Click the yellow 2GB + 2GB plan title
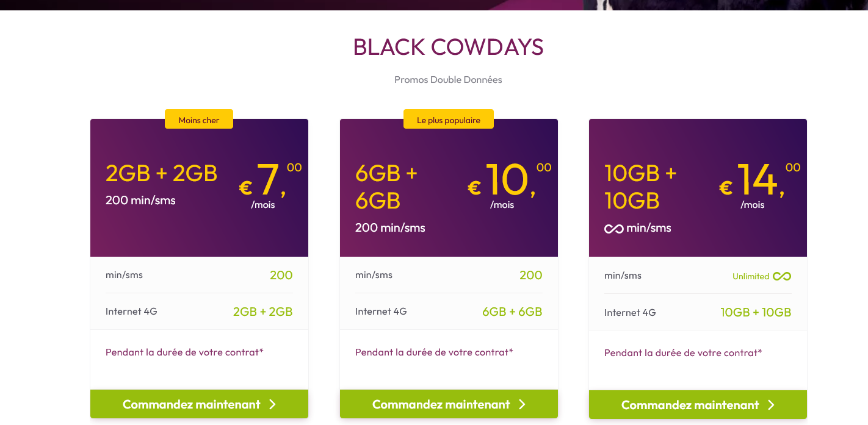This screenshot has width=868, height=425. tap(161, 174)
